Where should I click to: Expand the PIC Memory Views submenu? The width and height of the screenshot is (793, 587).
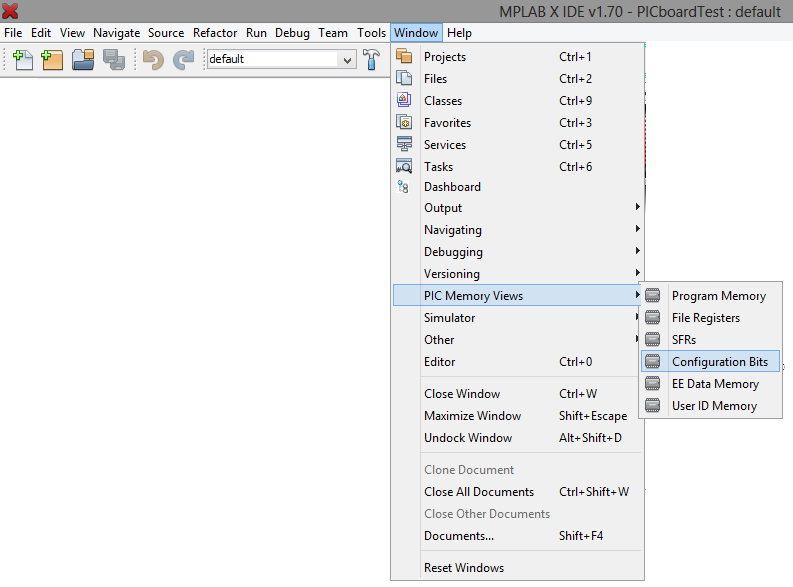[516, 295]
